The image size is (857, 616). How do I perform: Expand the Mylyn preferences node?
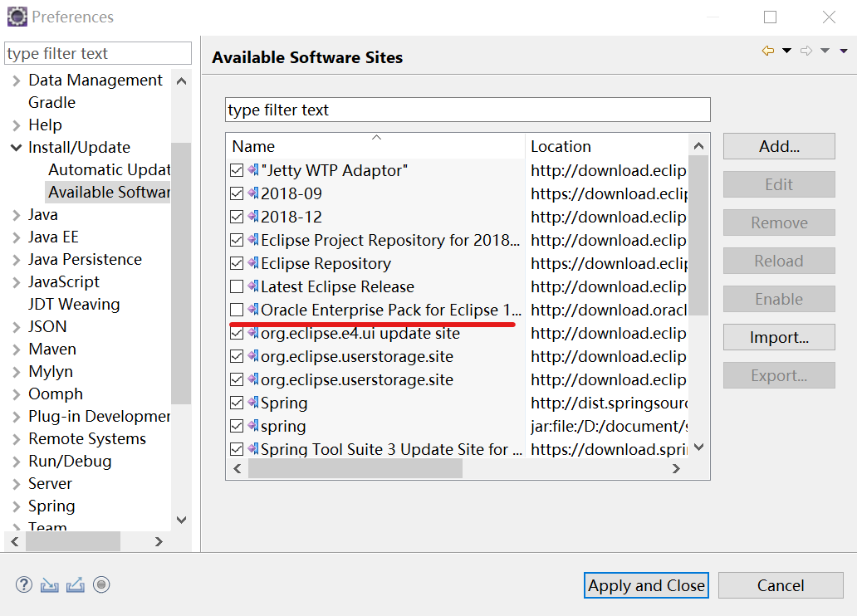17,372
